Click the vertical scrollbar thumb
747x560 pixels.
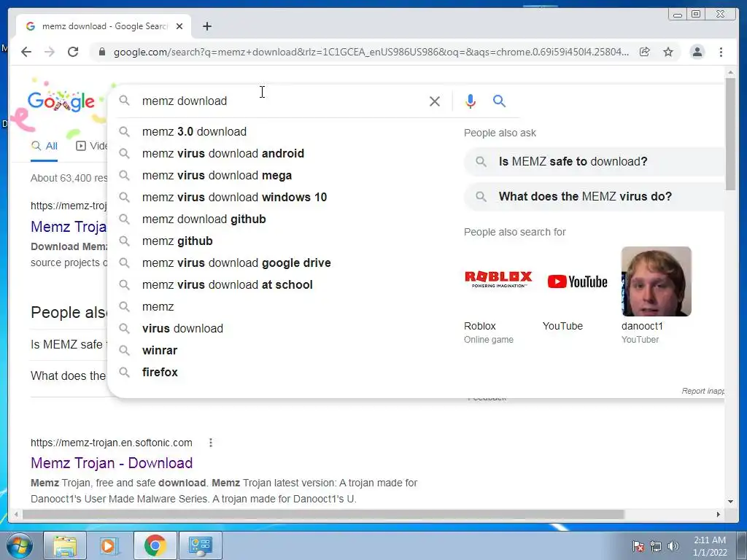730,134
